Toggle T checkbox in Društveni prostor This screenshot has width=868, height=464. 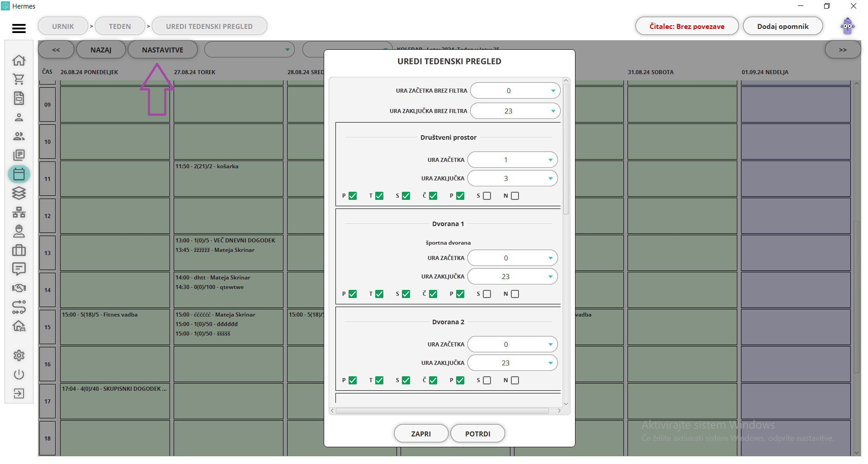[x=379, y=196]
